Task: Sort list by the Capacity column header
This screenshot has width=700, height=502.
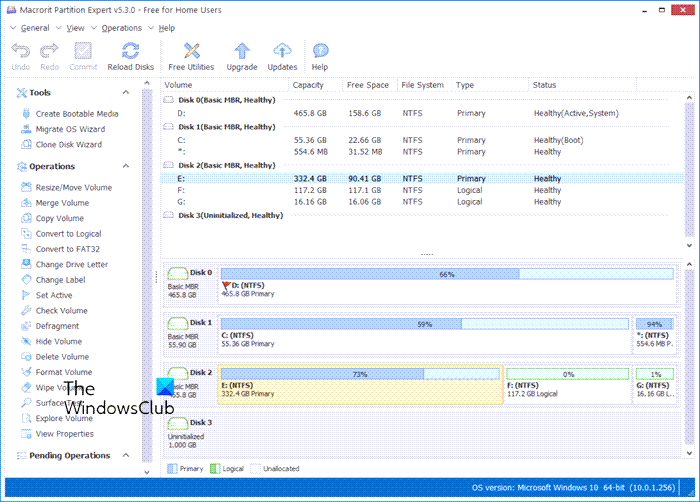Action: coord(308,85)
